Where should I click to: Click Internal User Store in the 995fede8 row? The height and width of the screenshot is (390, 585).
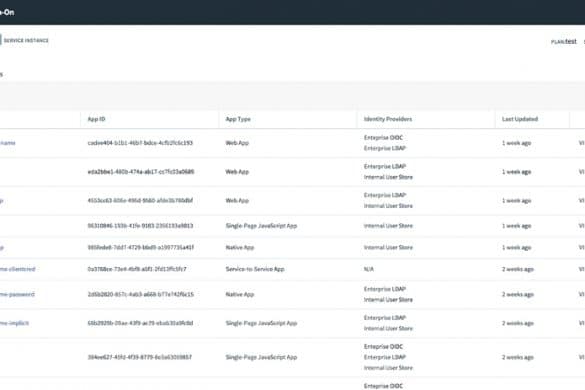(388, 247)
